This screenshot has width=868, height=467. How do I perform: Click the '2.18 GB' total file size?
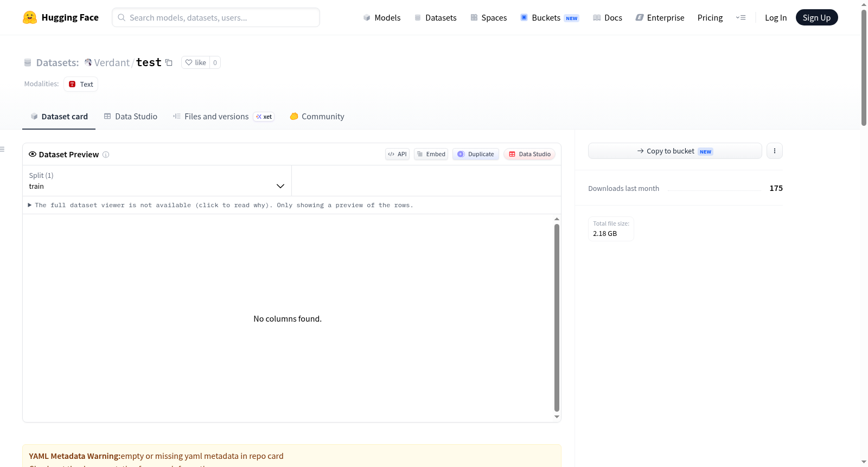605,234
